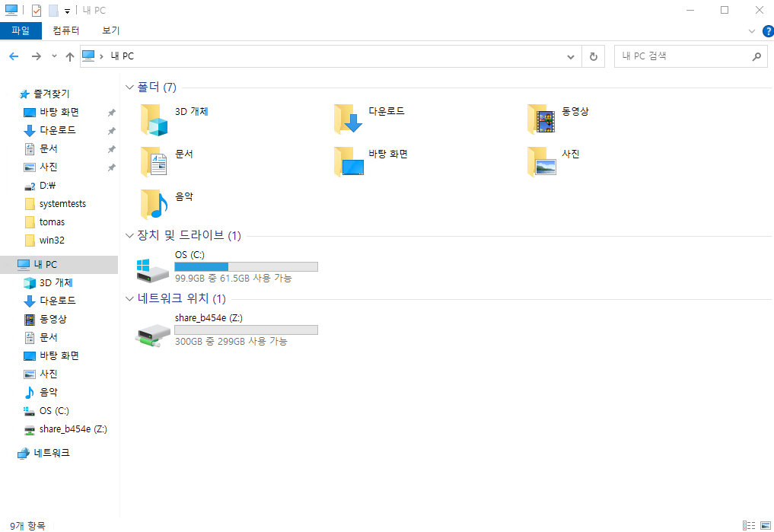This screenshot has height=532, width=774.
Task: Expand the ribbon with the chevron
Action: [x=752, y=31]
